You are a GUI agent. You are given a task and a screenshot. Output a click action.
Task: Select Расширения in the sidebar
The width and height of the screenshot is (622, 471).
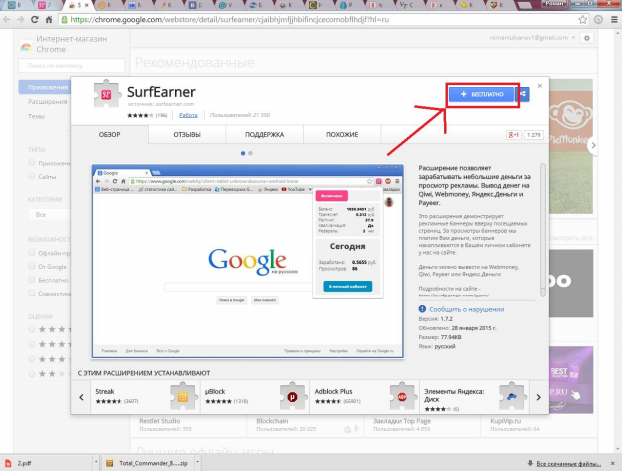48,102
